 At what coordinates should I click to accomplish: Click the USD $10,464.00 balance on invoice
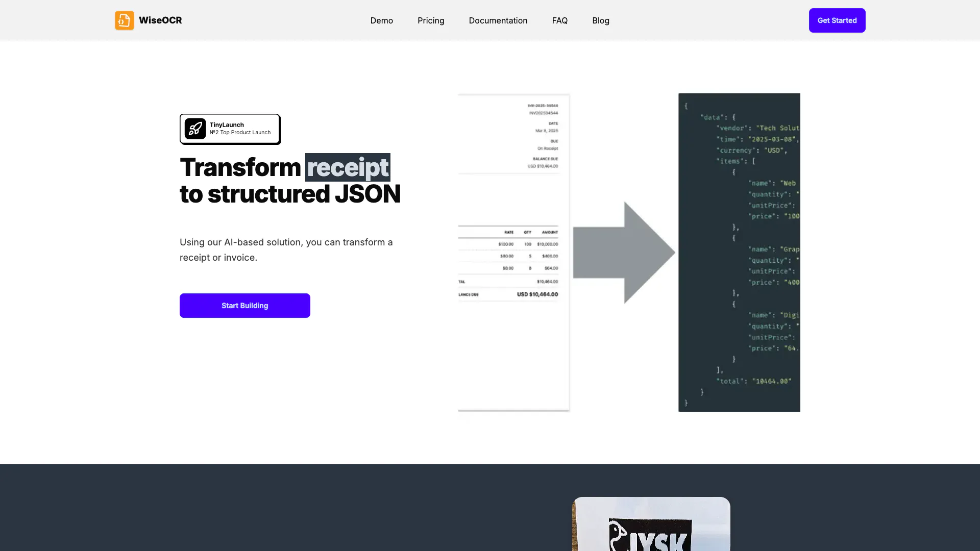pyautogui.click(x=537, y=294)
